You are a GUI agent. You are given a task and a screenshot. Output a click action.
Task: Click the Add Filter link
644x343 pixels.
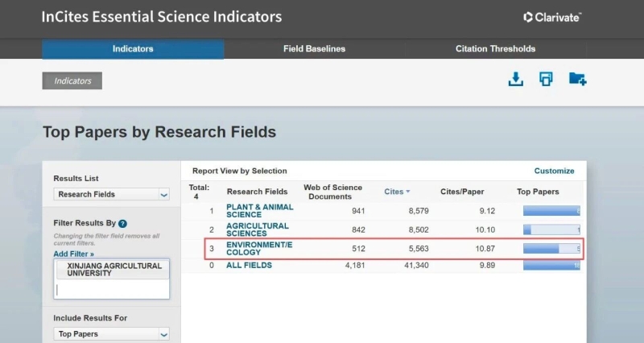coord(73,254)
